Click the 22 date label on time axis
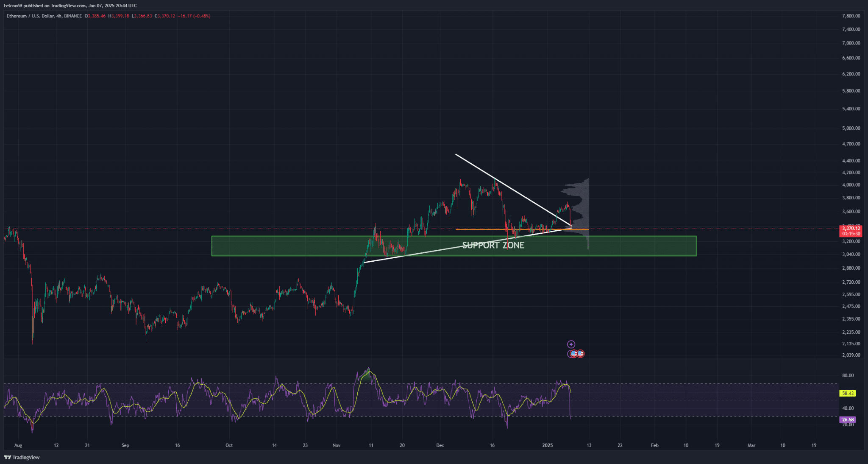Viewport: 868px width, 464px height. (620, 445)
